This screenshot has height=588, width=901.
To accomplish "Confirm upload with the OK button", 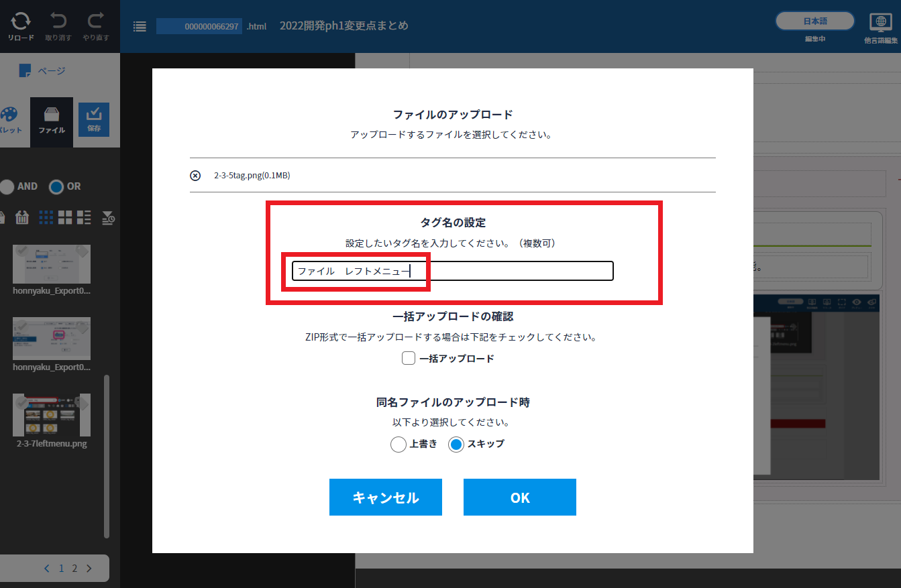I will 519,497.
